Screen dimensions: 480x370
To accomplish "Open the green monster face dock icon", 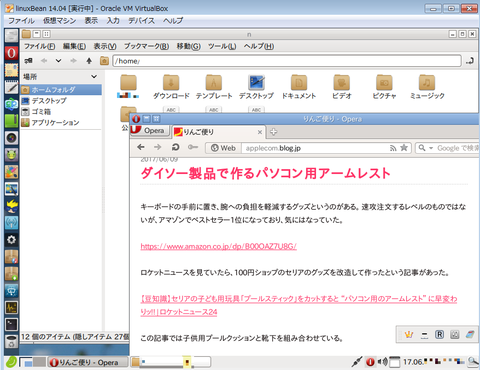I will tap(11, 155).
